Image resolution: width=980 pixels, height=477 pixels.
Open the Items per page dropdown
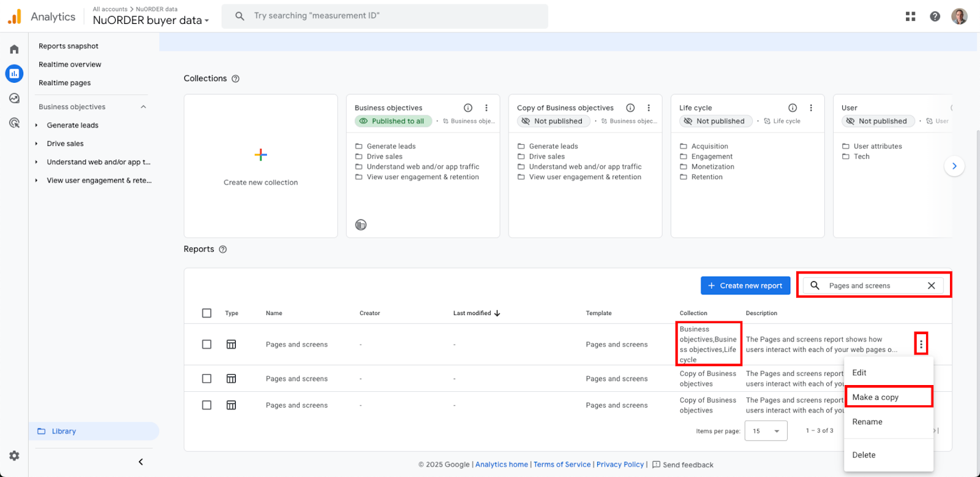(x=766, y=431)
